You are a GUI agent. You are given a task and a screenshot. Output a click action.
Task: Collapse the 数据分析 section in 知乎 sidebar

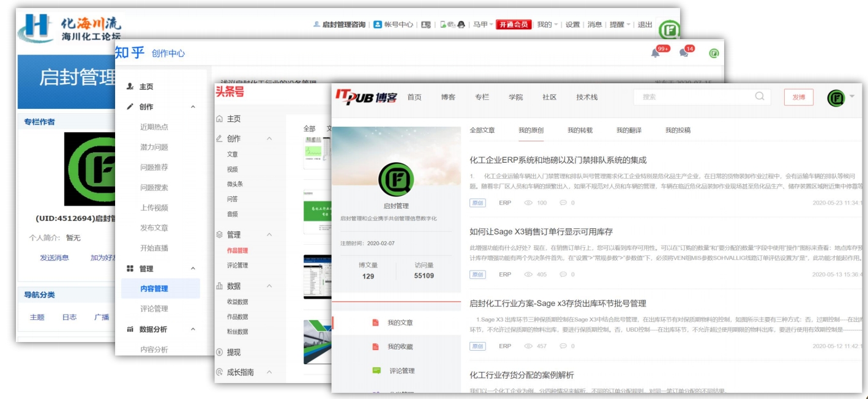tap(193, 329)
